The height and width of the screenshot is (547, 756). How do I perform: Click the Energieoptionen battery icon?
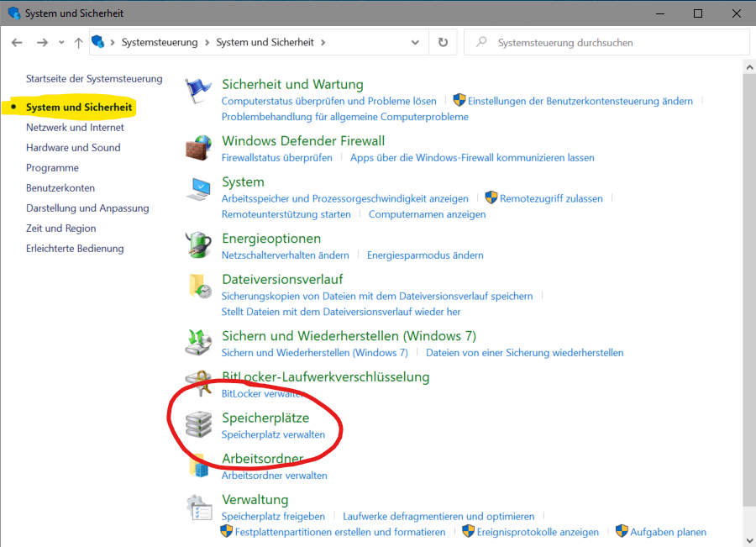[x=198, y=245]
